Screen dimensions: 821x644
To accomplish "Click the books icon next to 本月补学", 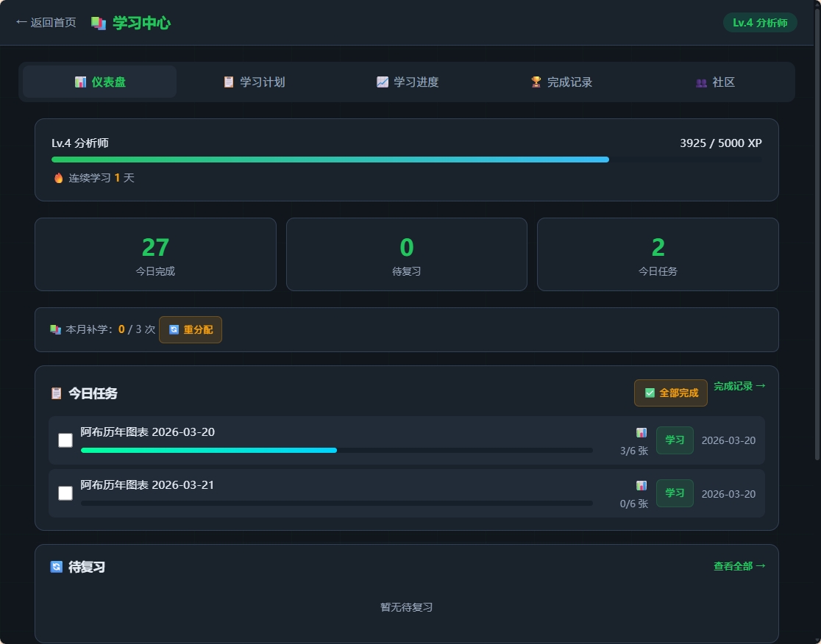I will 56,329.
